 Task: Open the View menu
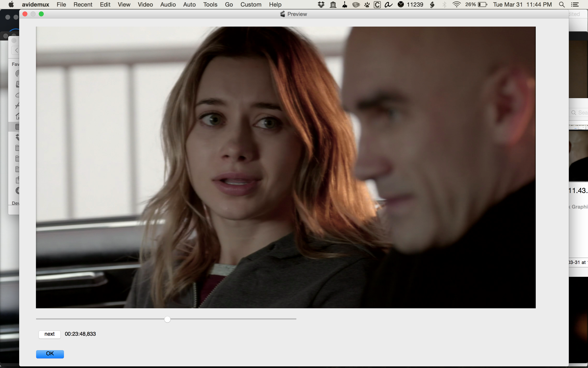click(124, 4)
